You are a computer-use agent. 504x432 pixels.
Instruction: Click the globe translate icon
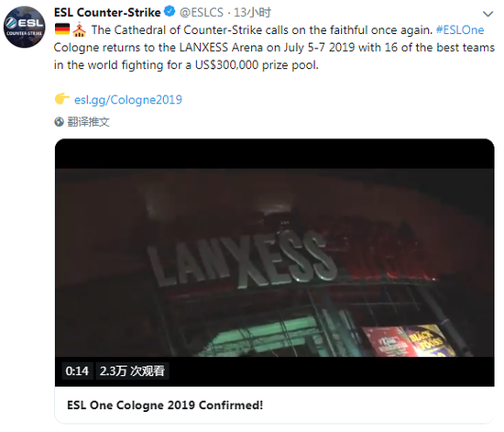coord(60,122)
